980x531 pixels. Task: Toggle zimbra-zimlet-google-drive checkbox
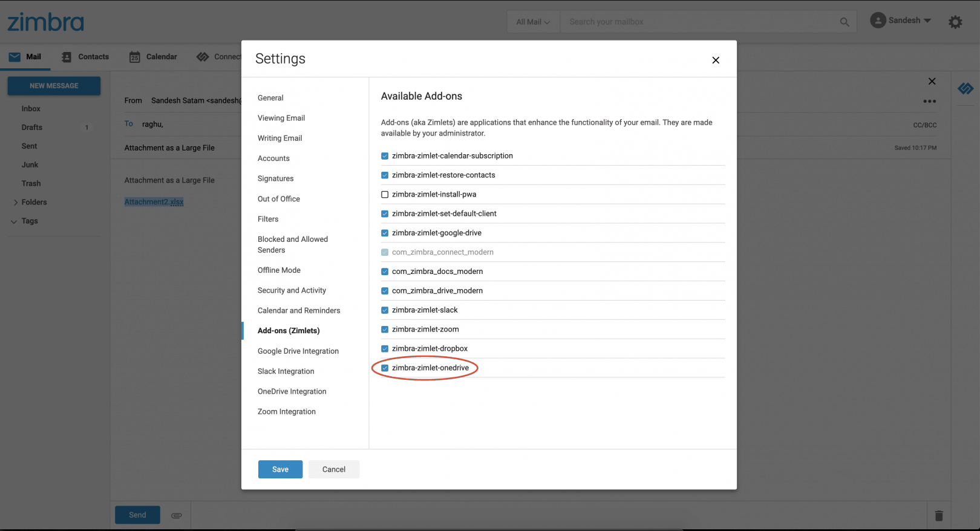[x=385, y=233]
